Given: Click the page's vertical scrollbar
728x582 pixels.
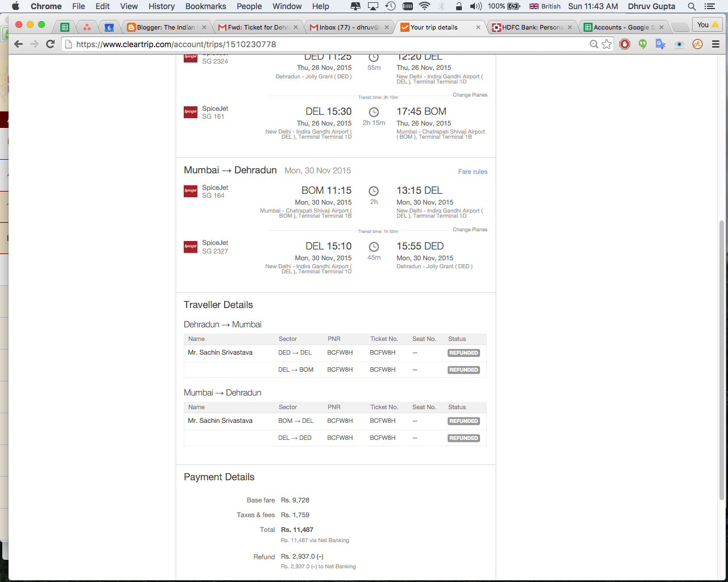Looking at the screenshot, I should click(722, 360).
